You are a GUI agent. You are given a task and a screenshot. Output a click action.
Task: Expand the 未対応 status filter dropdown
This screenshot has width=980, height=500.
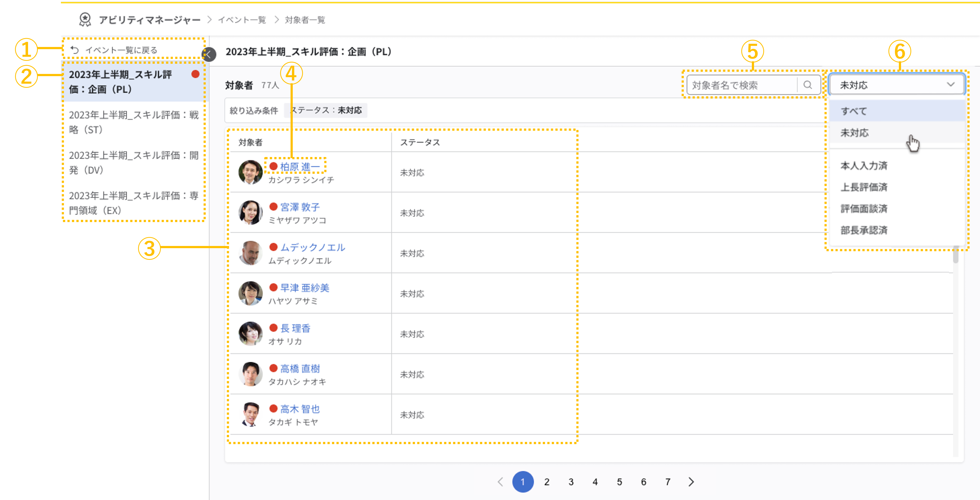click(897, 85)
